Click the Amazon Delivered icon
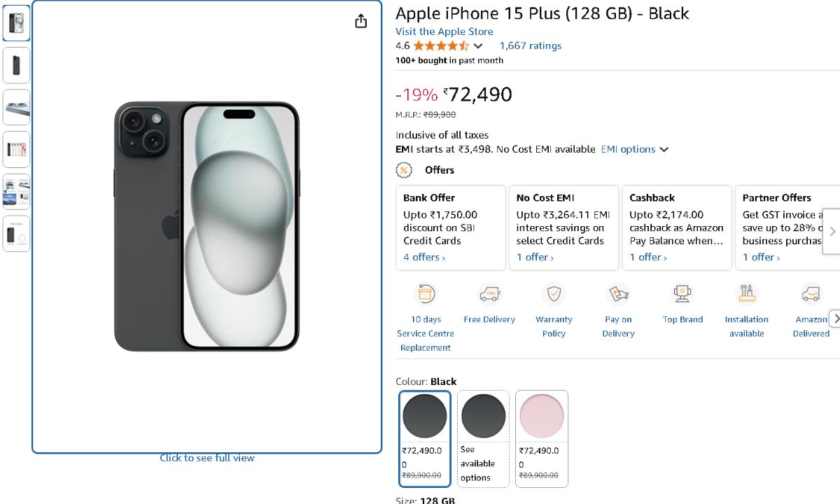Screen dimensions: 840x504 point(811,294)
